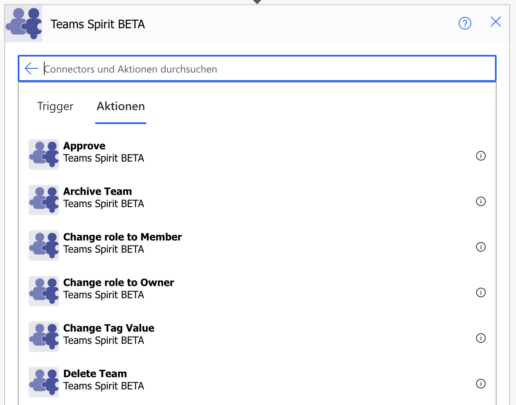Screen dimensions: 516x405
Task: Show info for Change role to Member
Action: tap(481, 247)
